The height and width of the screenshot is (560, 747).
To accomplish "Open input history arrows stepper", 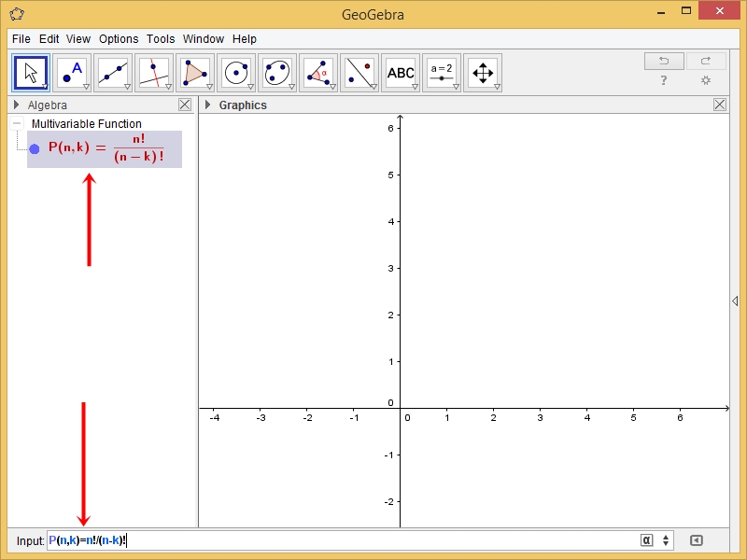I will 666,540.
